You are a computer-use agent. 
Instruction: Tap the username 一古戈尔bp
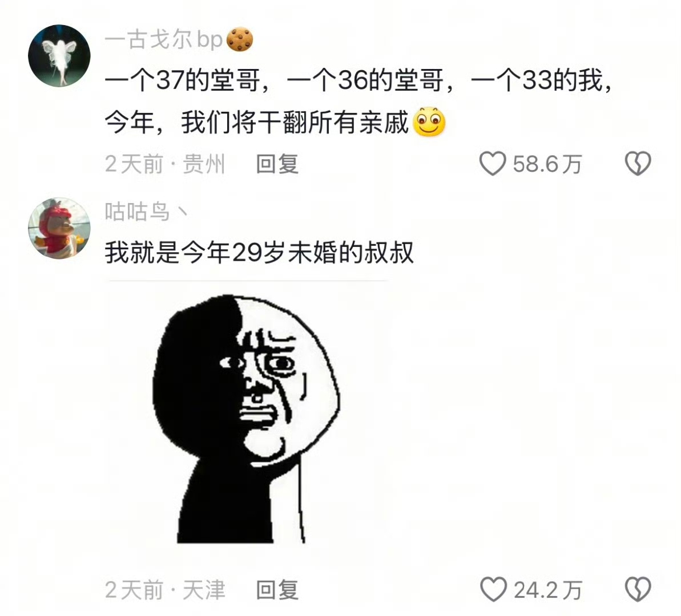click(x=164, y=39)
